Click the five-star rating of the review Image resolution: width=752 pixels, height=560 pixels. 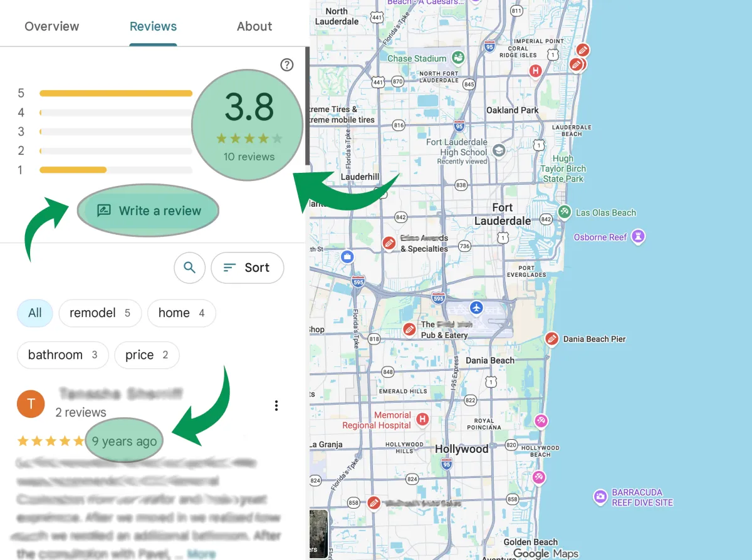pos(51,441)
